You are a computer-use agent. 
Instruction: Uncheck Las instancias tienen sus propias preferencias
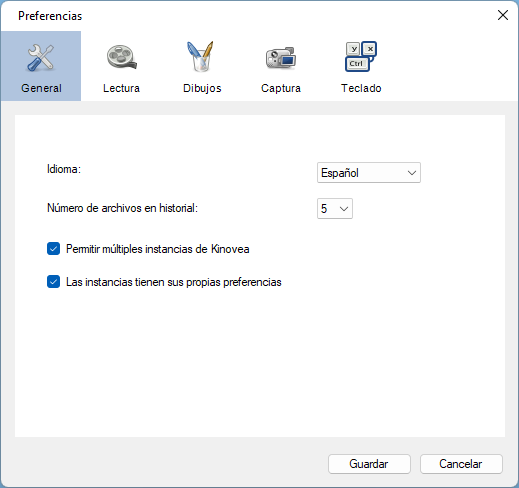(x=53, y=282)
